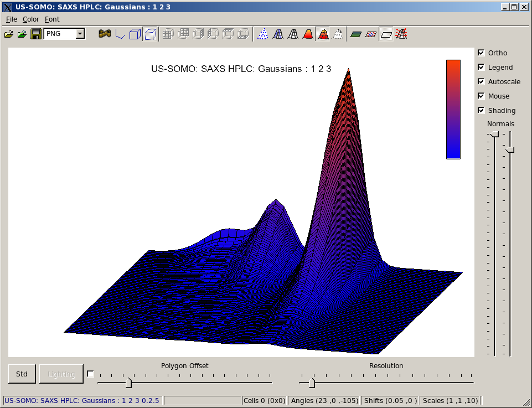This screenshot has height=408, width=532.
Task: Click the Angles (23 ,0 ,-105) status field
Action: (325, 401)
